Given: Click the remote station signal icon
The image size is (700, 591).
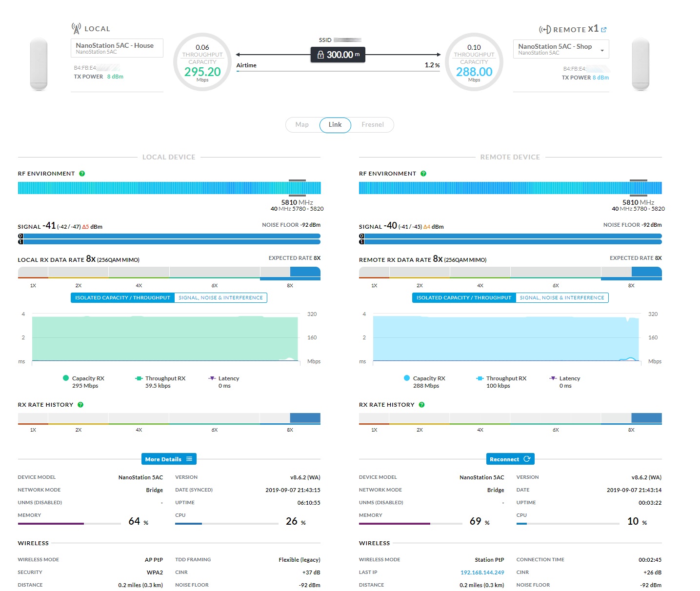Looking at the screenshot, I should tap(545, 30).
